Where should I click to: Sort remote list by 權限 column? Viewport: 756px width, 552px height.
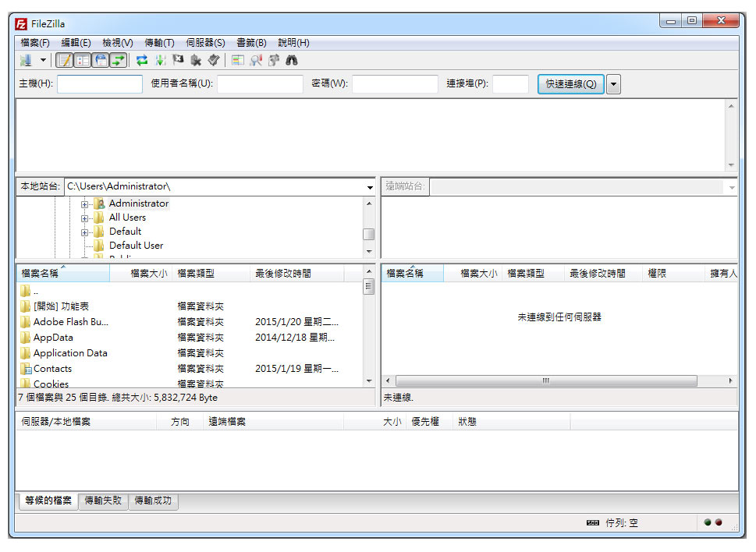click(x=673, y=273)
